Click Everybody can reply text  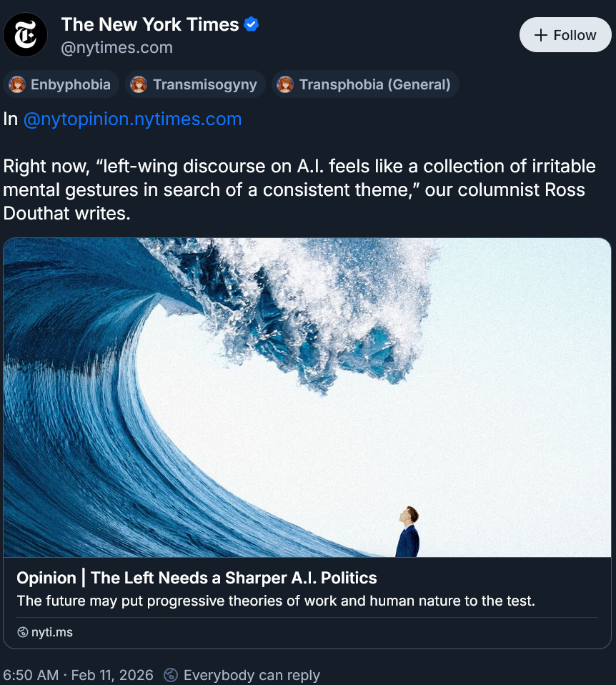[252, 675]
